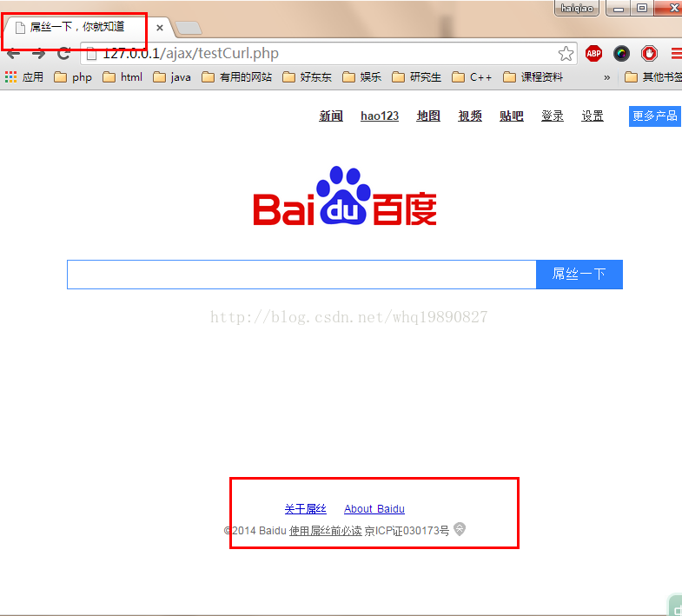
Task: Reload the page with the refresh icon
Action: (64, 54)
